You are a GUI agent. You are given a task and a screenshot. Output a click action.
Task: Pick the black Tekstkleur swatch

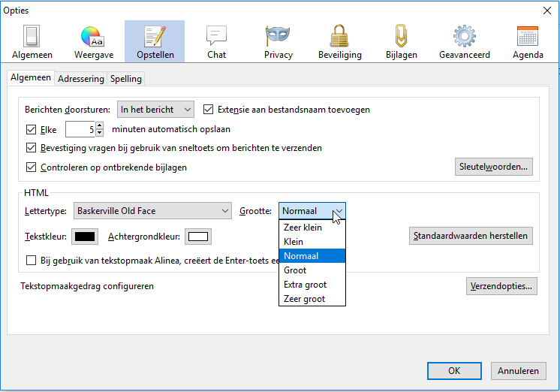[85, 237]
